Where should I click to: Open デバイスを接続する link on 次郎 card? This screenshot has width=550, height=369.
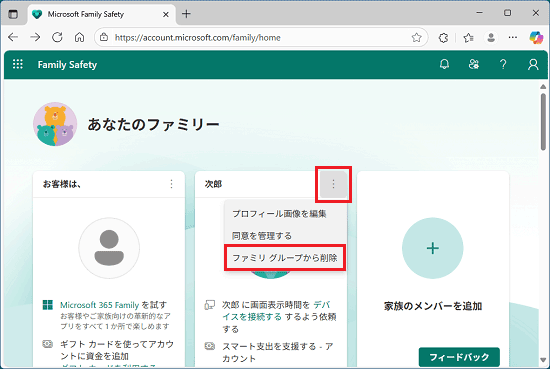tap(275, 311)
